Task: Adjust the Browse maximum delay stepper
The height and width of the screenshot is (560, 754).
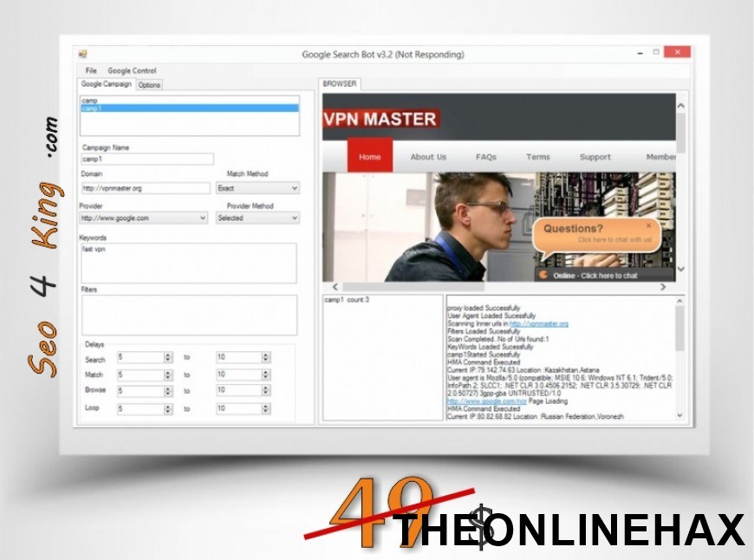Action: (265, 391)
